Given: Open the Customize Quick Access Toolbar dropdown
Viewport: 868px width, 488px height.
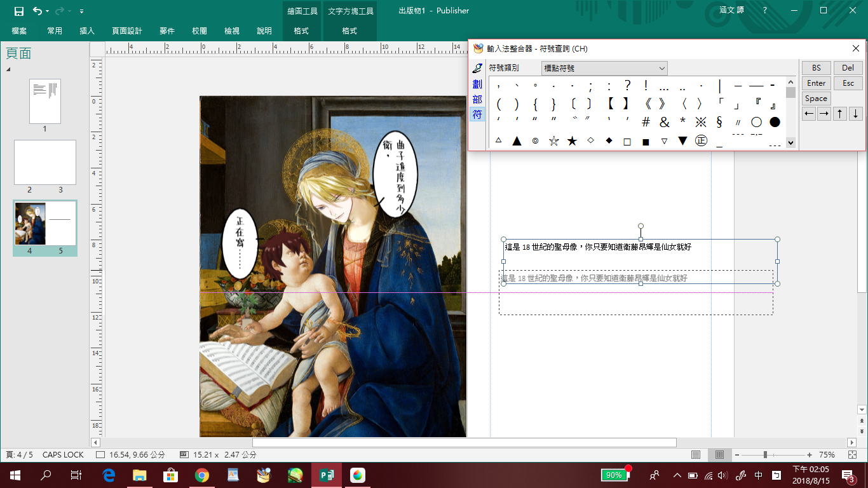Looking at the screenshot, I should tap(81, 11).
